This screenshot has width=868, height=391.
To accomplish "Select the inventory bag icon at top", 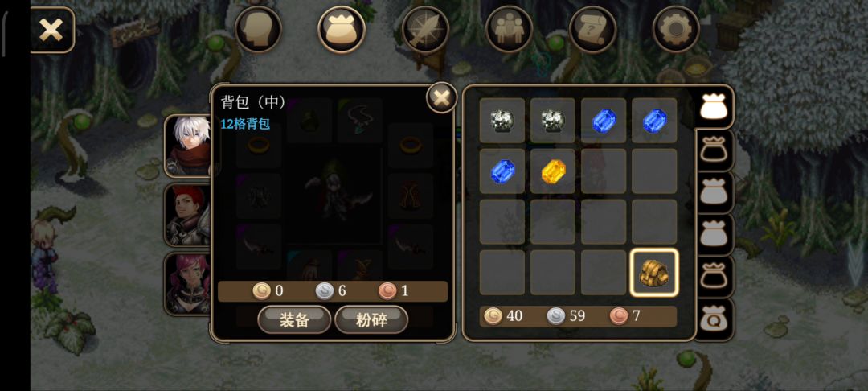I will 342,29.
